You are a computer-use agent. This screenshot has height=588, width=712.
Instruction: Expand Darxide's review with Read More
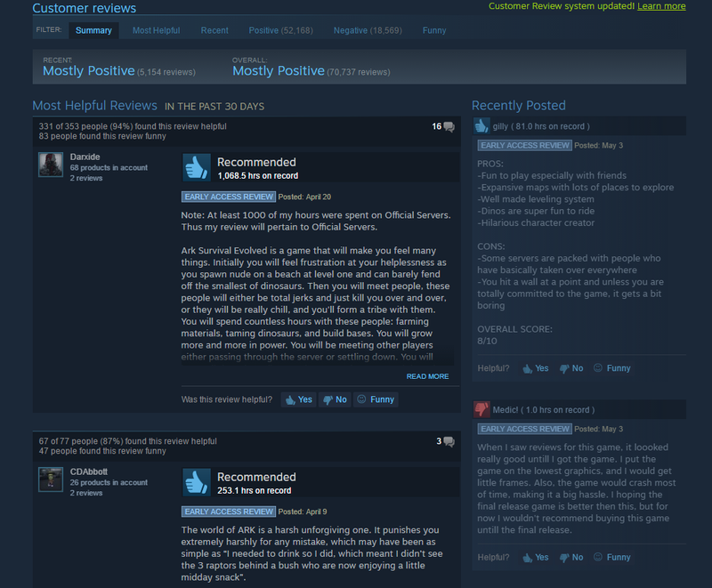click(427, 376)
